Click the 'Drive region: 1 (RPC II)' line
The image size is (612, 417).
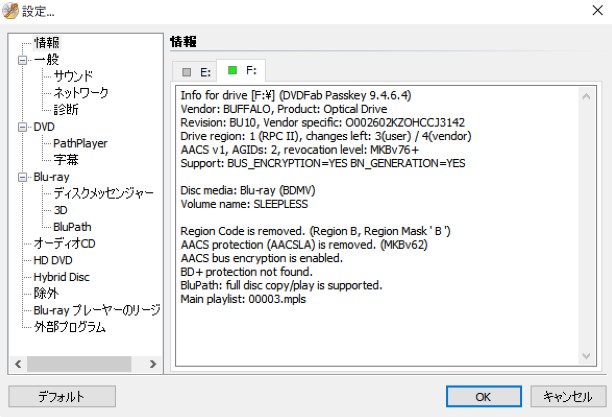pos(326,136)
